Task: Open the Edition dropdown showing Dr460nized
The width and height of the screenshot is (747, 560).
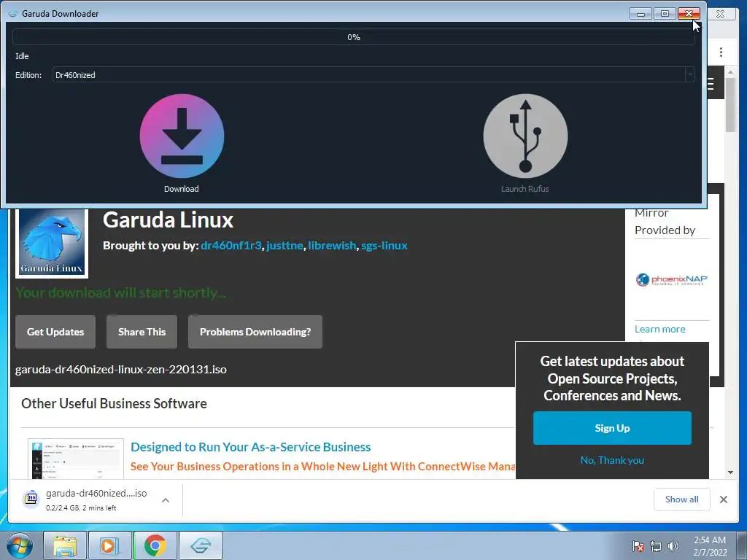Action: (373, 75)
